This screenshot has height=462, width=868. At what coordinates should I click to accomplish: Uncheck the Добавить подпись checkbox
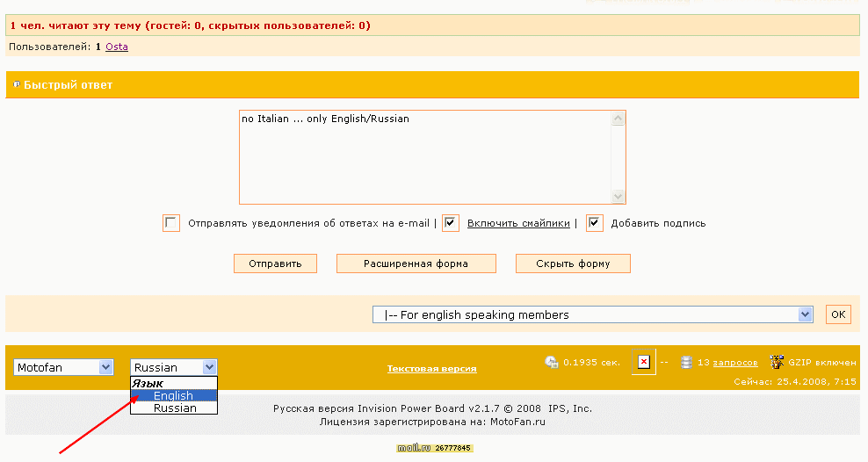coord(594,223)
